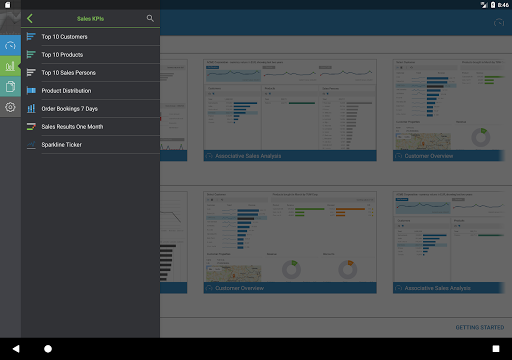This screenshot has width=512, height=360.
Task: Tap the green back arrow icon
Action: [x=30, y=18]
